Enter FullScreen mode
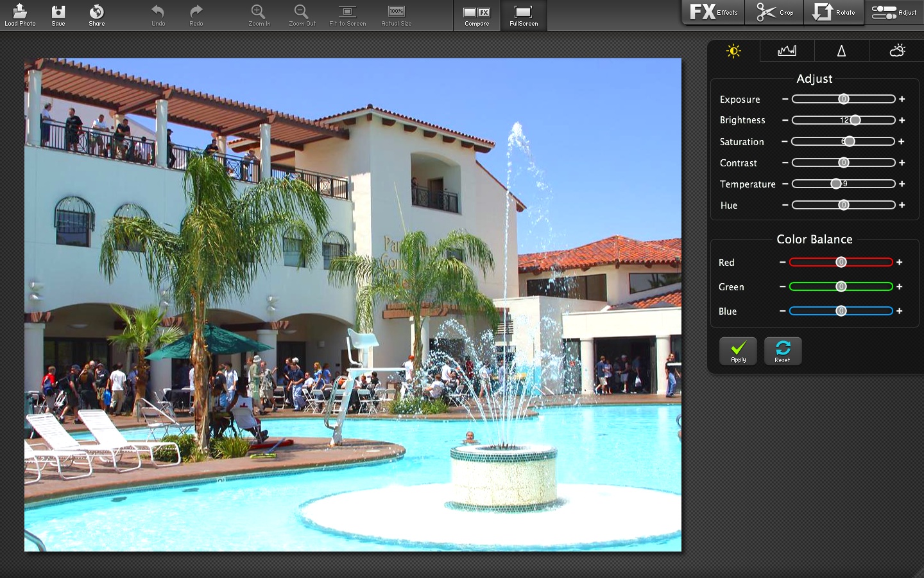Image resolution: width=924 pixels, height=578 pixels. pyautogui.click(x=524, y=15)
